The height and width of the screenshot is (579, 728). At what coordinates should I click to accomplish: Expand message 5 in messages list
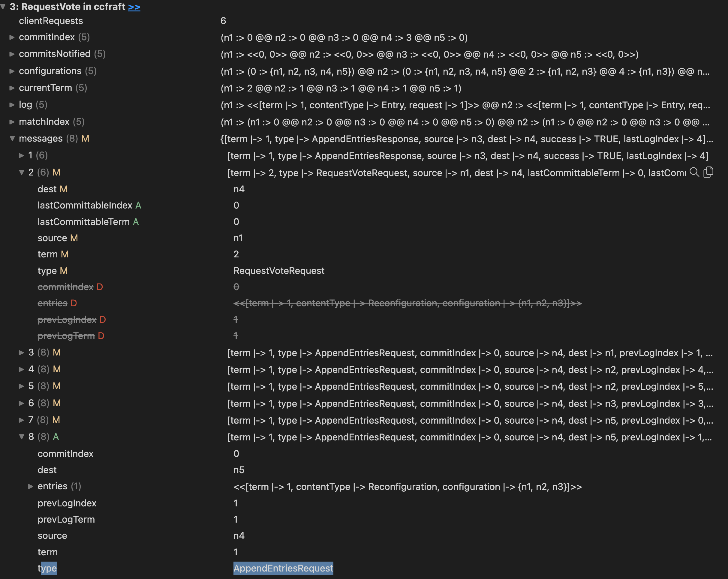point(22,386)
